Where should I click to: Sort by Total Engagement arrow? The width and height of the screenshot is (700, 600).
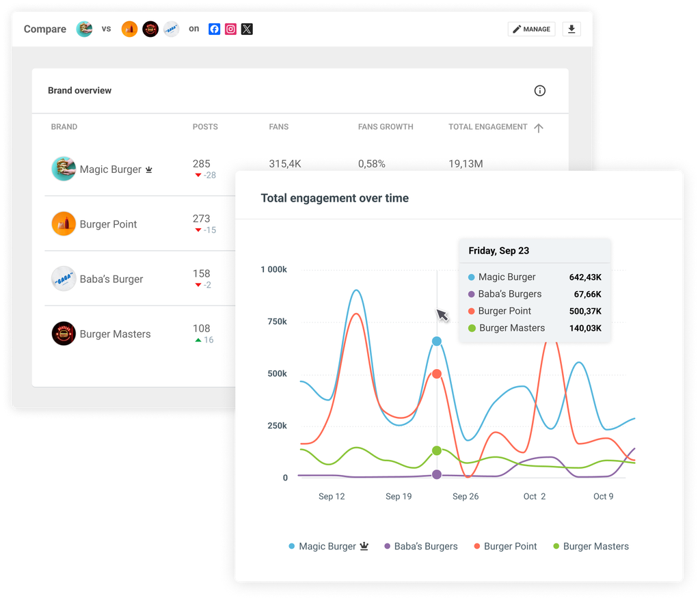(539, 128)
